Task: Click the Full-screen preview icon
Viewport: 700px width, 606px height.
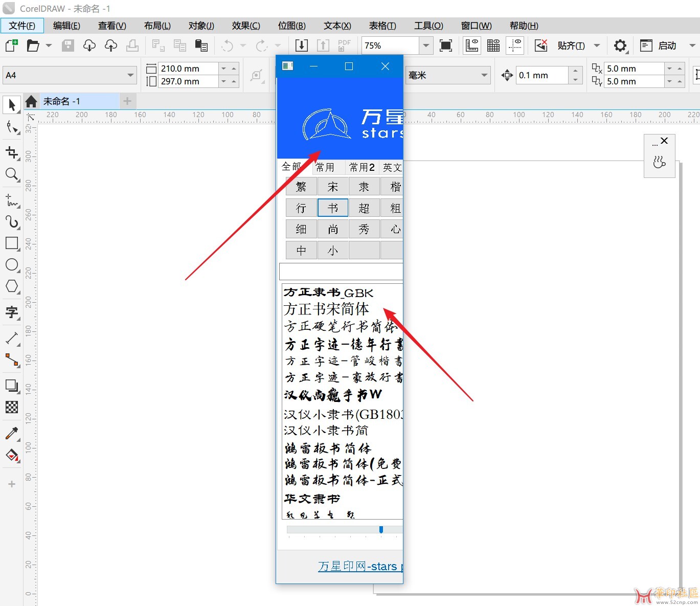Action: point(446,46)
